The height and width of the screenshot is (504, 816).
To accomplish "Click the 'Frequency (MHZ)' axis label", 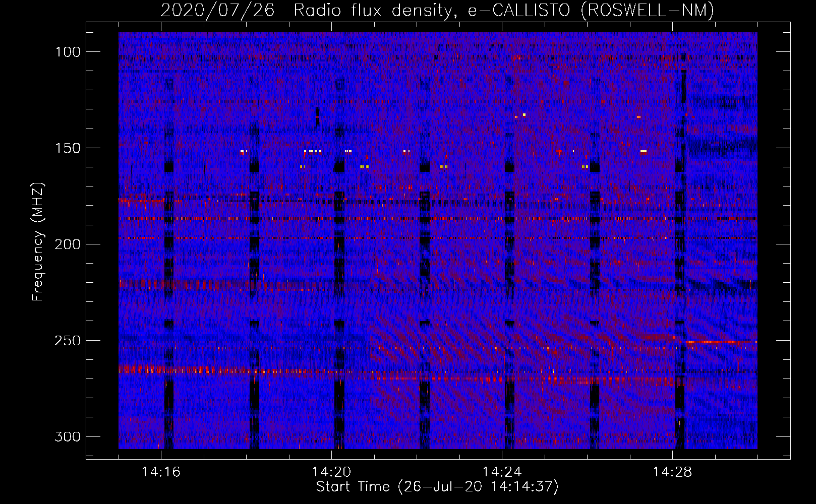I will coord(38,242).
